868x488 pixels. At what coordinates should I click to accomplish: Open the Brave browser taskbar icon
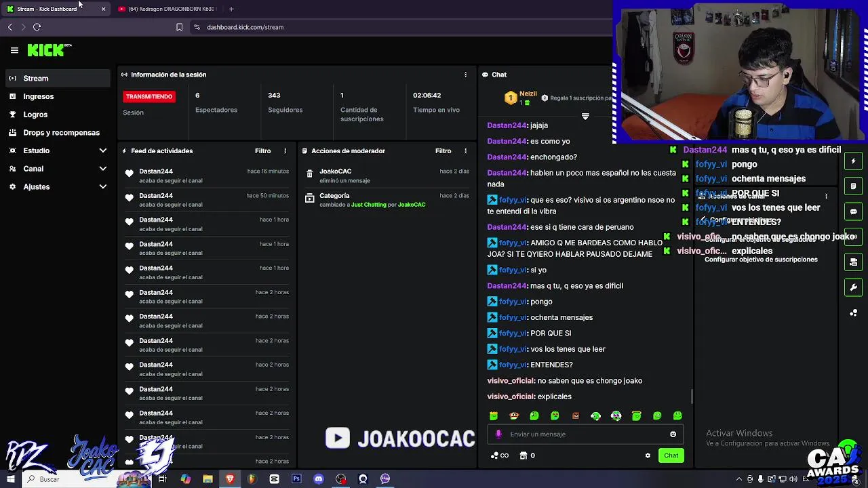pos(230,479)
